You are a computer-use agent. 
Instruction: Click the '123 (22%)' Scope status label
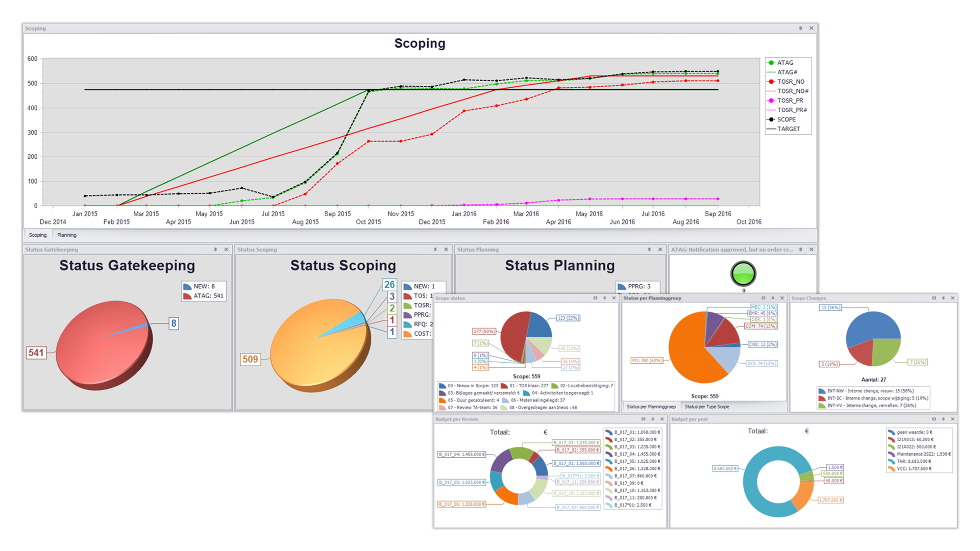coord(568,318)
